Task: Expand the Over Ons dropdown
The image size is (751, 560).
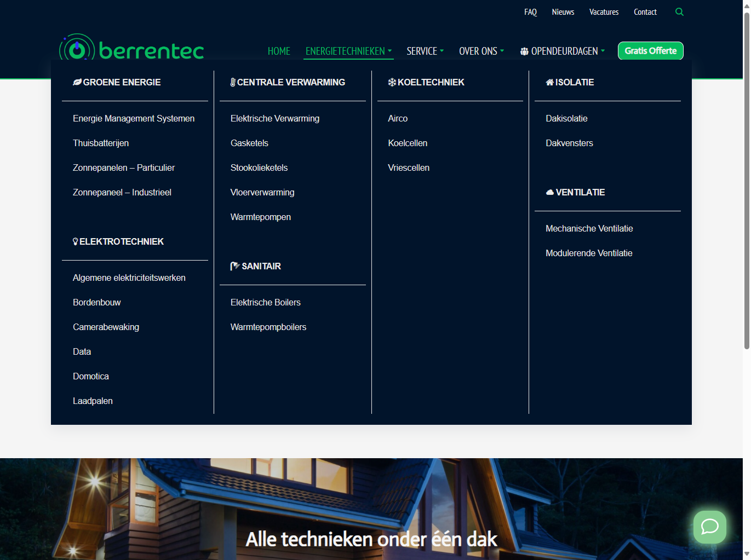Action: pos(481,51)
